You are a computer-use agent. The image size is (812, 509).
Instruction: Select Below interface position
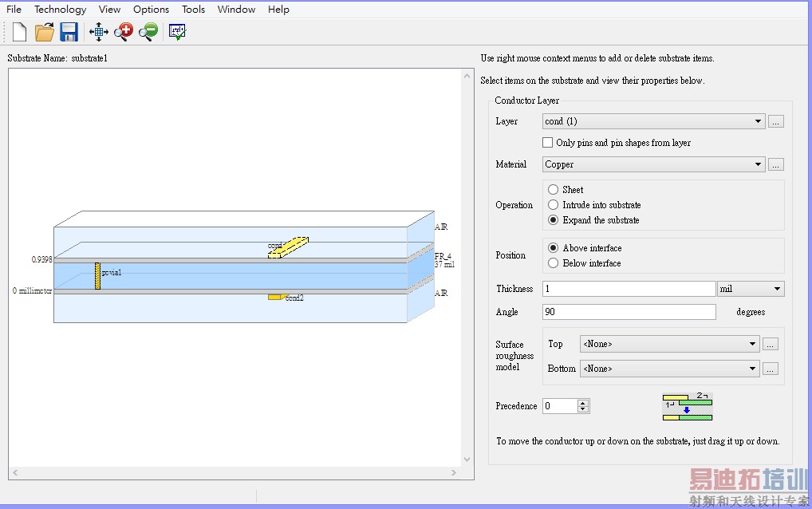point(554,263)
